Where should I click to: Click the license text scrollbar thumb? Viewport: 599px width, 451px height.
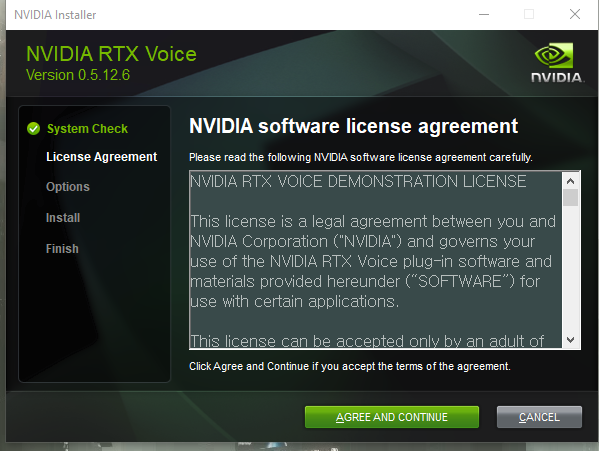pyautogui.click(x=571, y=198)
